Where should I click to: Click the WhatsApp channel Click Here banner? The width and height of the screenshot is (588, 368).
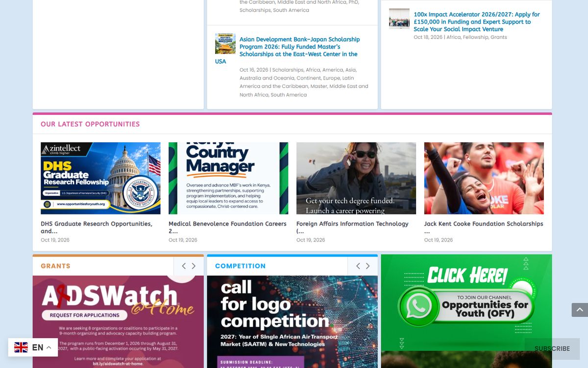tap(466, 302)
